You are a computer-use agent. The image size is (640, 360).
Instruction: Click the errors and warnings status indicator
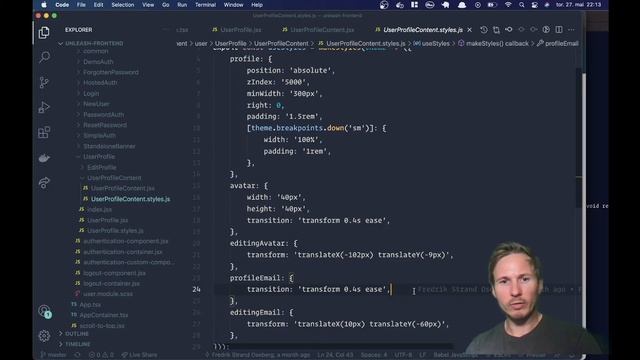pyautogui.click(x=101, y=355)
